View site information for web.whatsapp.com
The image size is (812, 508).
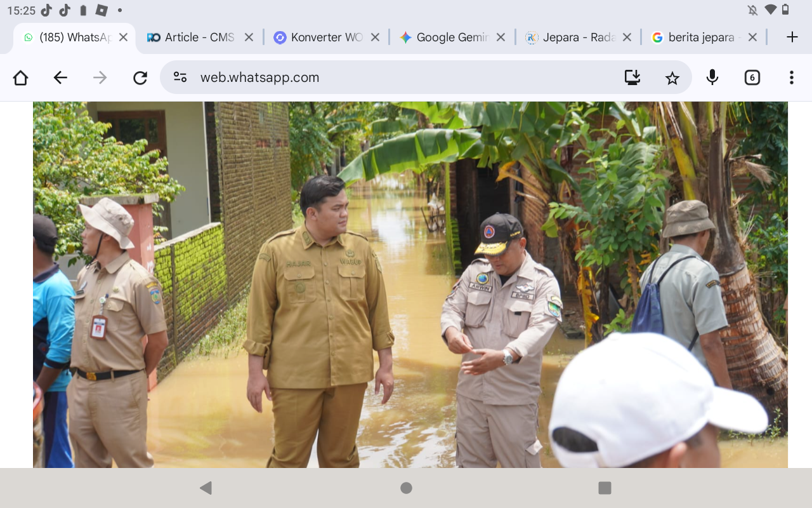pos(180,77)
